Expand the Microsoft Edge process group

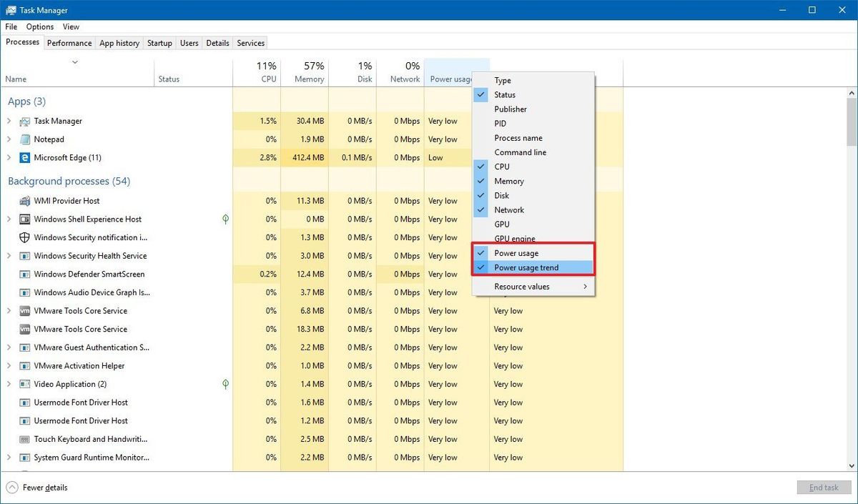[x=9, y=157]
